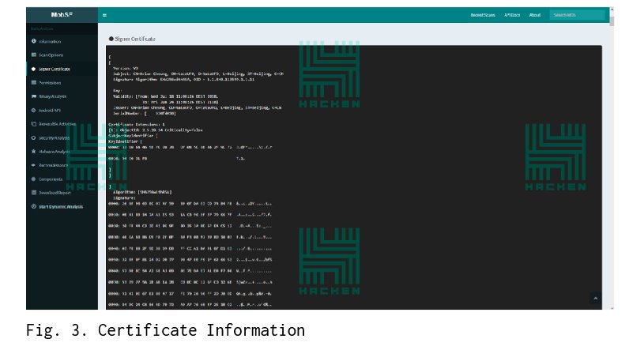Click the KeyIdentifier line
The height and width of the screenshot is (350, 644).
126,141
